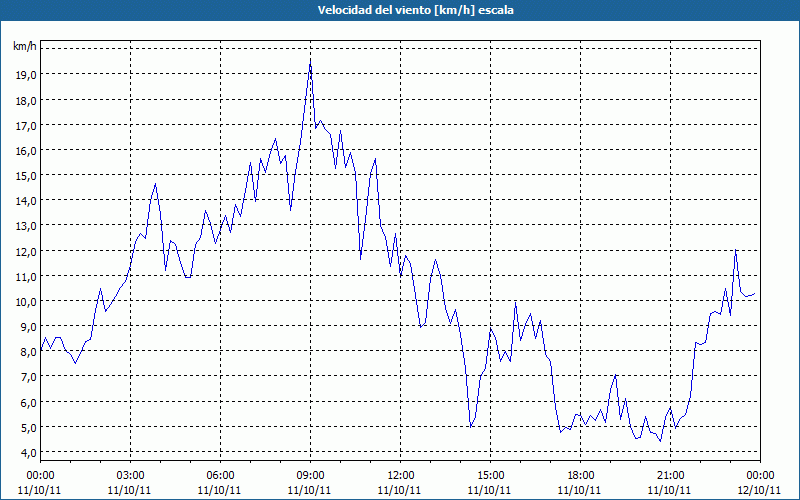800x500 pixels.
Task: Select the '03:00' time label
Action: point(131,476)
